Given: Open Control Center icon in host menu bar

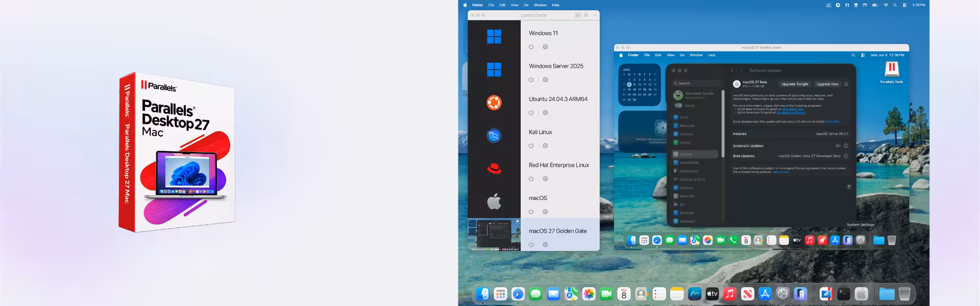Looking at the screenshot, I should pyautogui.click(x=905, y=5).
